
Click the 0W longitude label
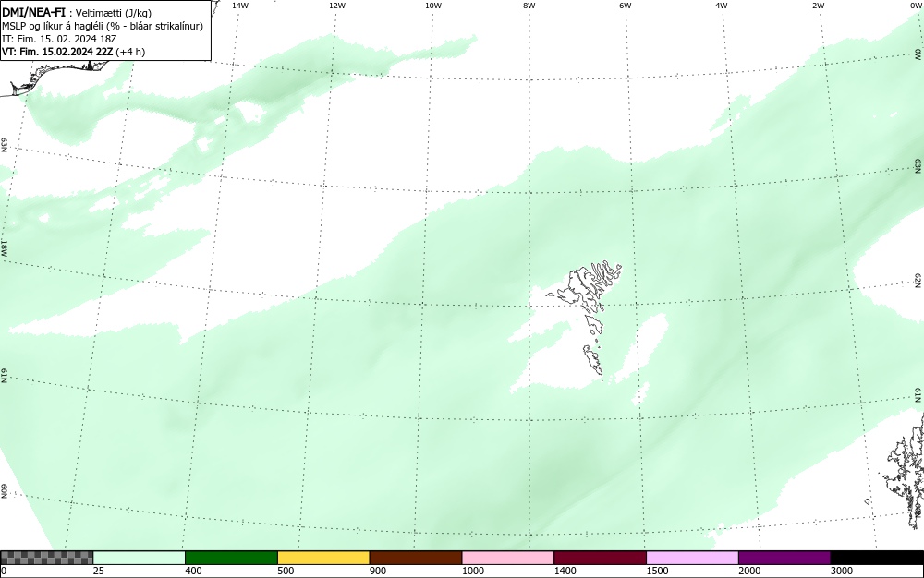(916, 6)
